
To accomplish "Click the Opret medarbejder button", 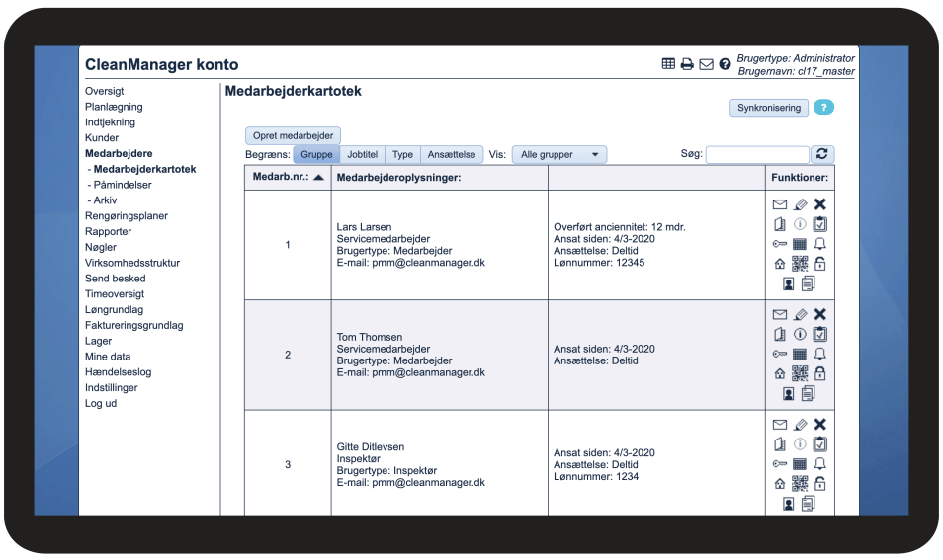I will pyautogui.click(x=293, y=135).
